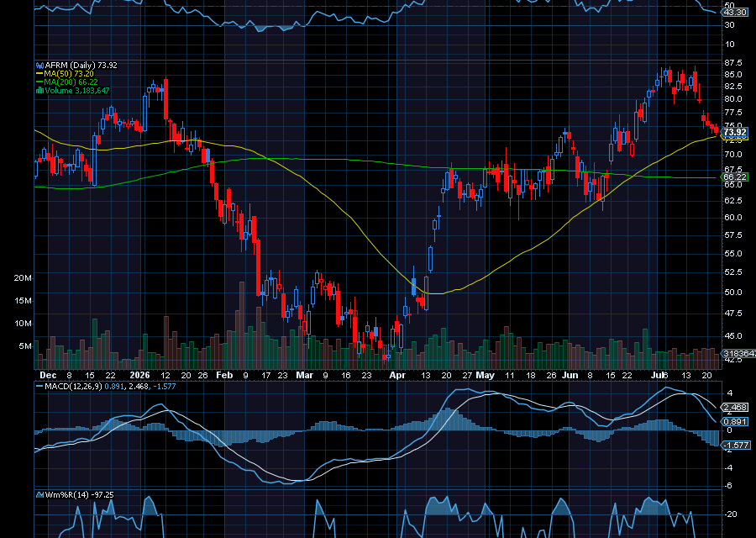Click the Dec label on the date axis
Screen dimensions: 756x538
tap(48, 376)
